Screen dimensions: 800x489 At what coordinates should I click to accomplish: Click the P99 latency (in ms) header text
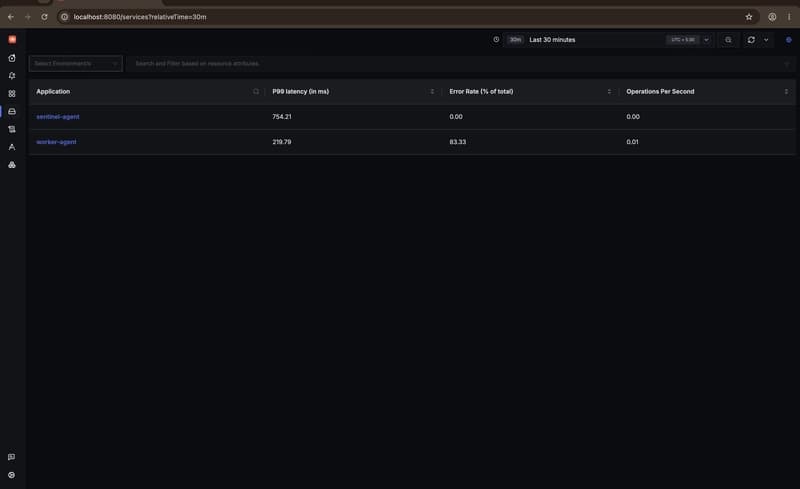point(301,92)
